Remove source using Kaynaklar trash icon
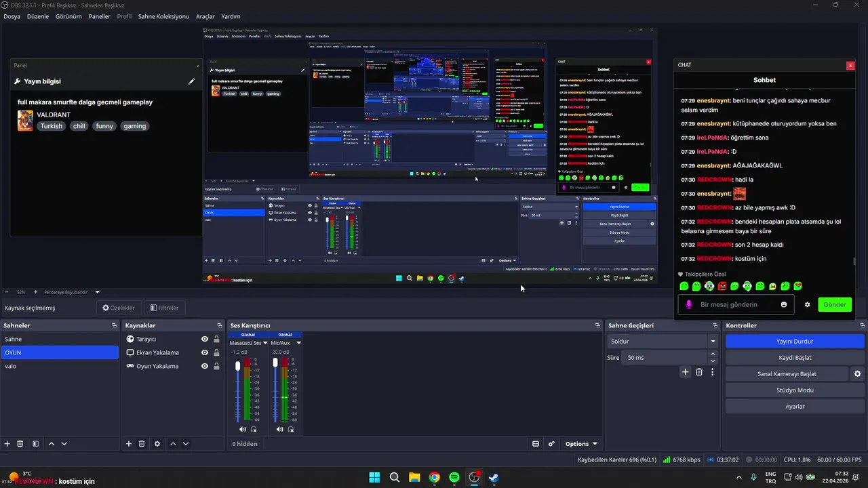 click(x=142, y=444)
